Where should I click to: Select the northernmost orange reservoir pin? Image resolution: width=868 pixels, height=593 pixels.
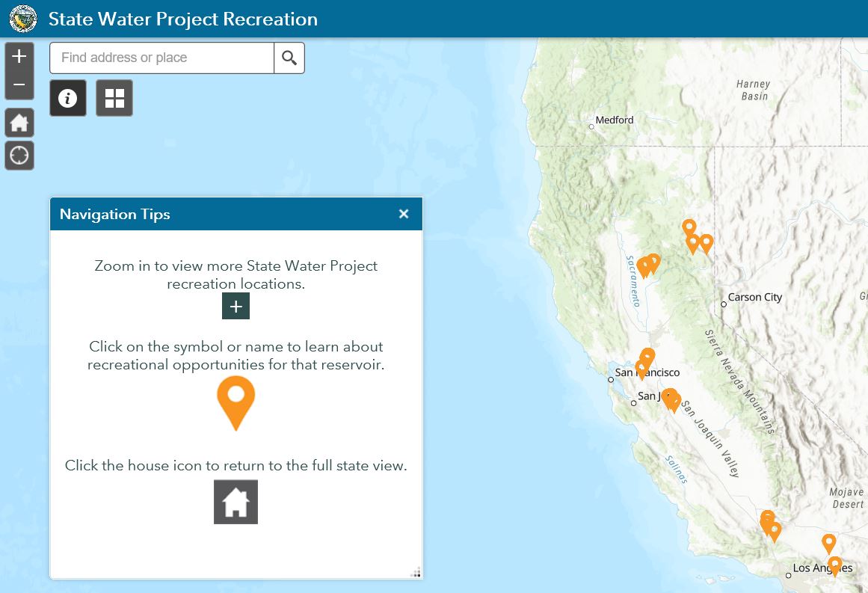[x=689, y=227]
